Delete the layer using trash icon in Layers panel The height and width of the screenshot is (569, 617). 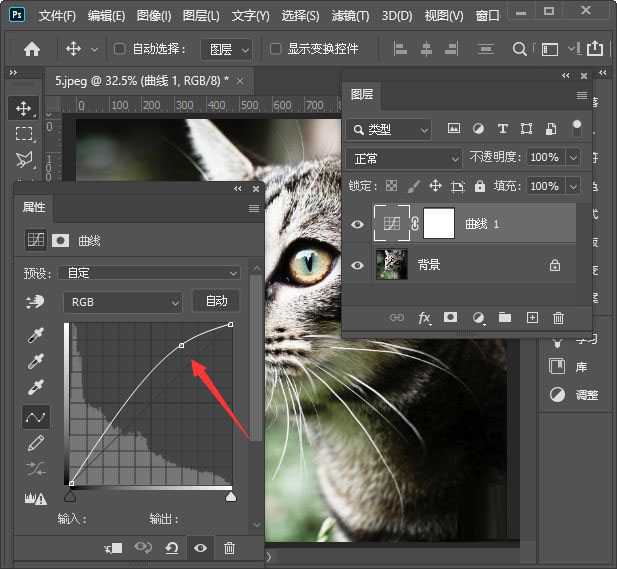(558, 318)
